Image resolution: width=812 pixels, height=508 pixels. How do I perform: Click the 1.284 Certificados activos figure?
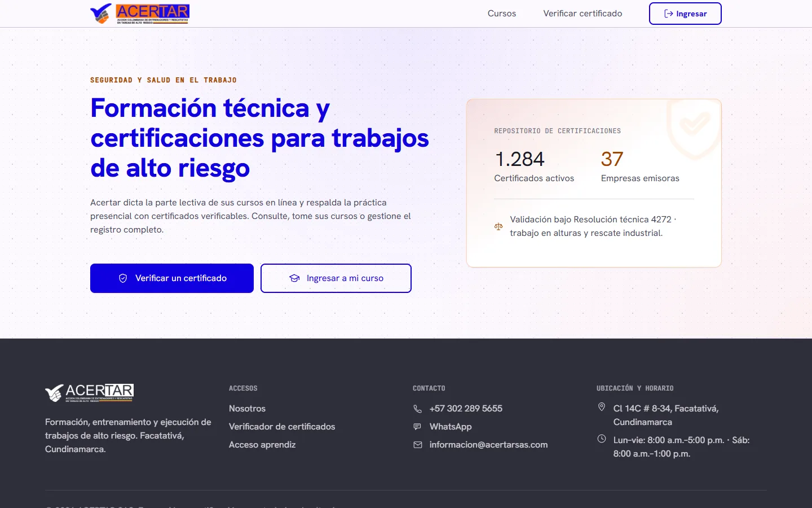[x=534, y=167]
